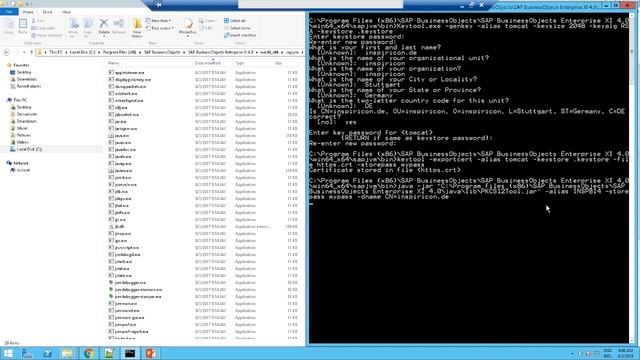Click the Paste icon in Explorer ribbon
640x360 pixels.
(23, 26)
